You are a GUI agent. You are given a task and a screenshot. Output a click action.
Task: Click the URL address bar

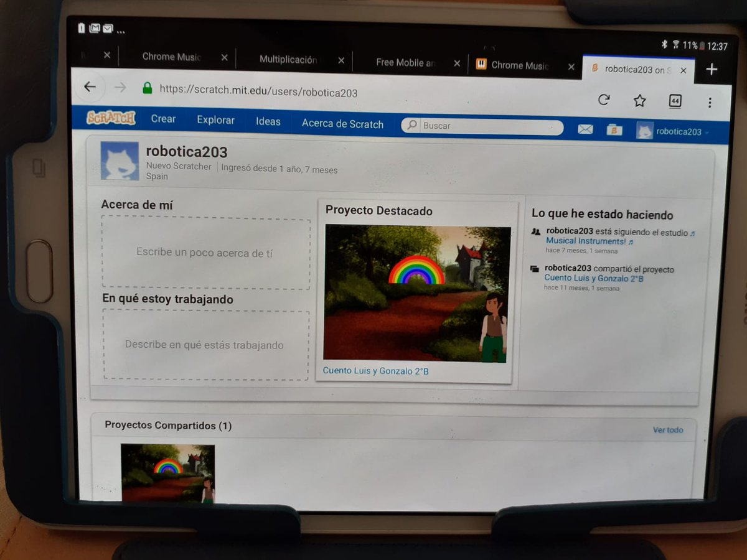(258, 90)
